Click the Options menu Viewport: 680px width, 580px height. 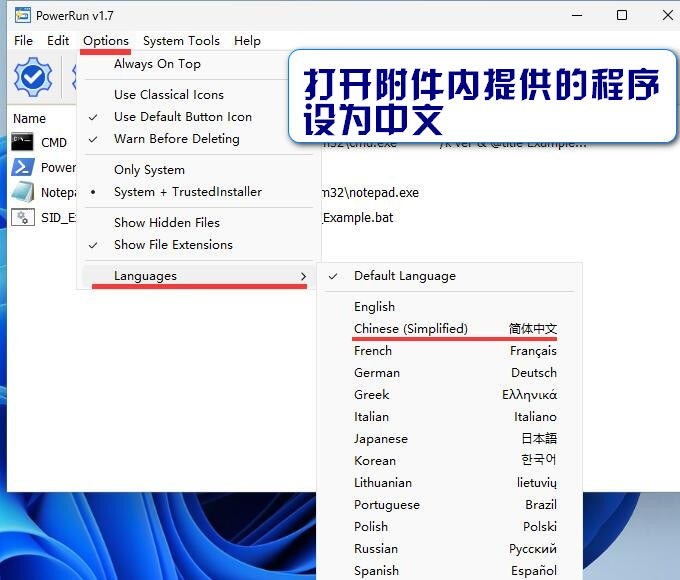106,41
